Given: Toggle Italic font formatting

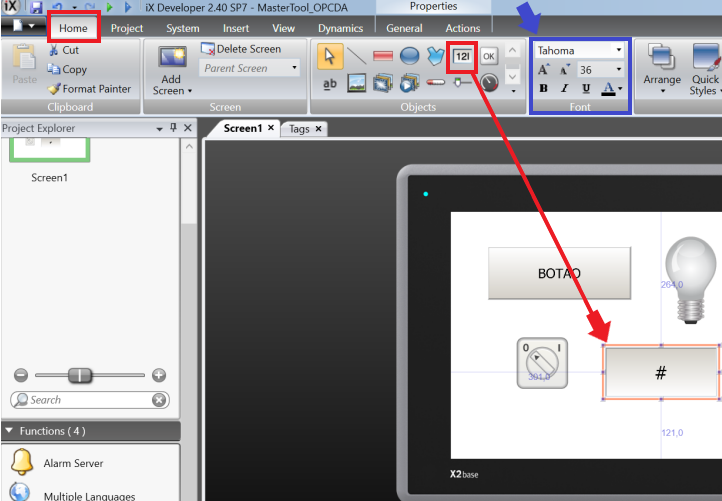Looking at the screenshot, I should [x=564, y=89].
